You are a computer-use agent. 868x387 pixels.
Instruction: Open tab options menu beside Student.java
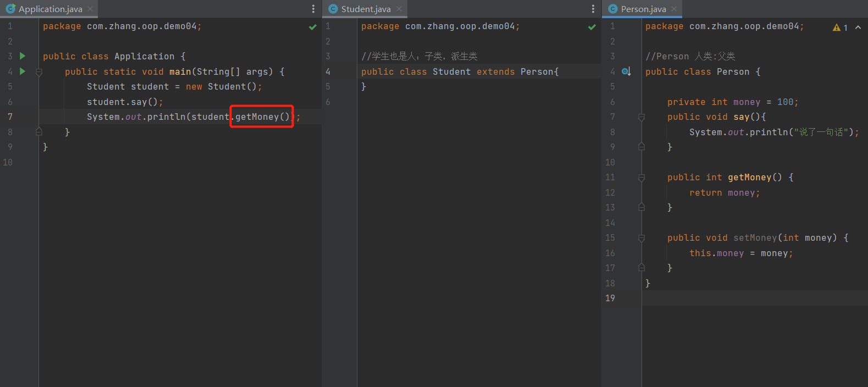[x=593, y=9]
